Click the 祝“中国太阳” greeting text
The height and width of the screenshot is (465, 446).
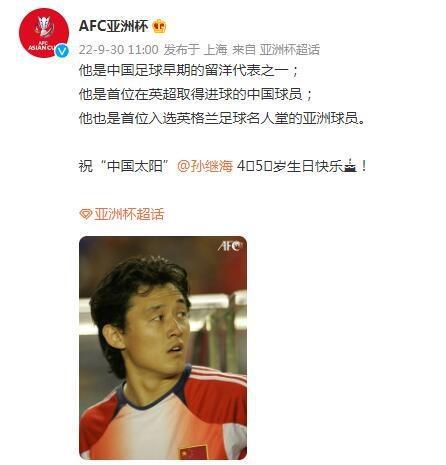click(126, 166)
